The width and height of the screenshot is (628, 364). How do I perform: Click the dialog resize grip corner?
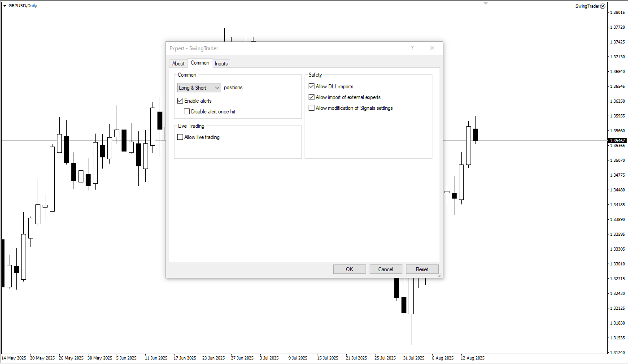(440, 275)
